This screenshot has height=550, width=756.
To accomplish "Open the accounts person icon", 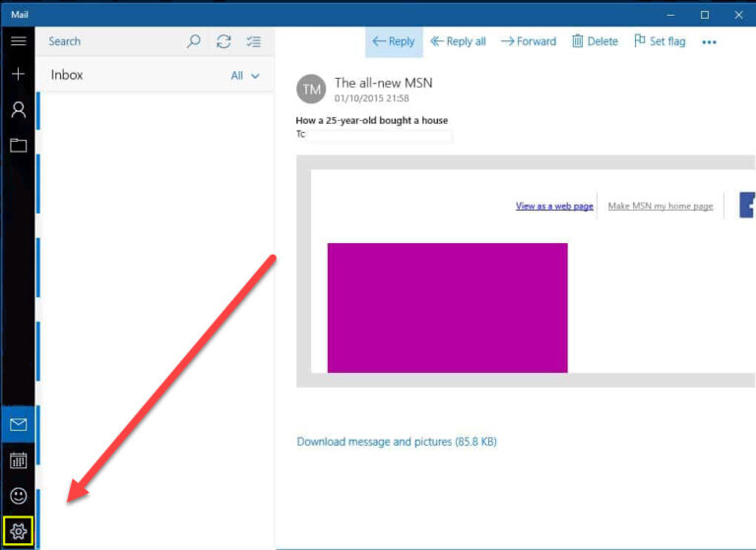I will point(19,110).
